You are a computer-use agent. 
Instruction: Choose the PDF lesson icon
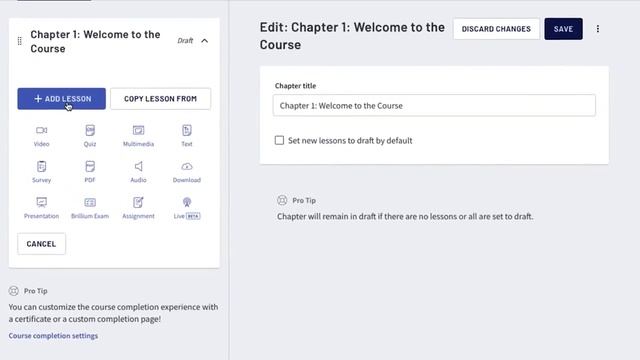click(x=90, y=167)
